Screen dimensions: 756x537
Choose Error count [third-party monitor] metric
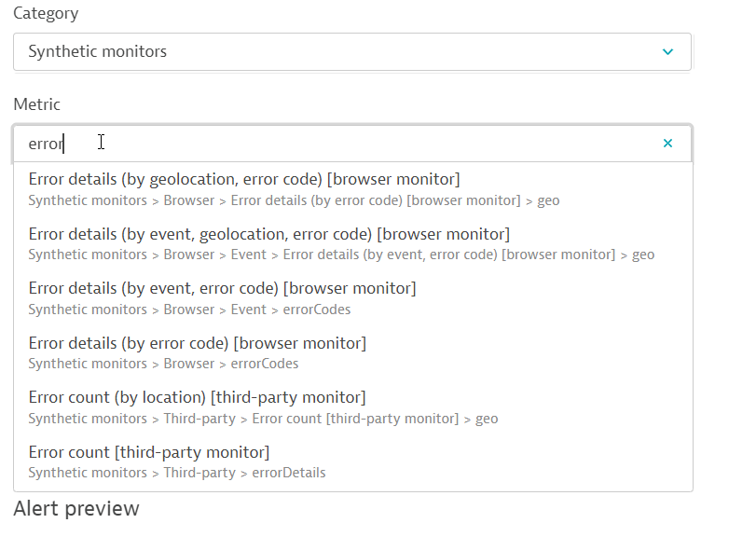(149, 452)
